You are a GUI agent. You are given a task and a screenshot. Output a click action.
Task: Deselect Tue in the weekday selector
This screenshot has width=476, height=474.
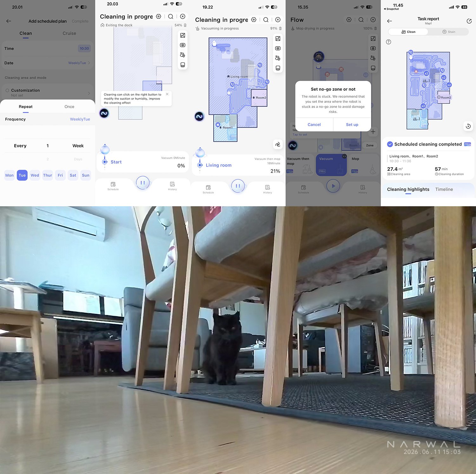[x=22, y=175]
